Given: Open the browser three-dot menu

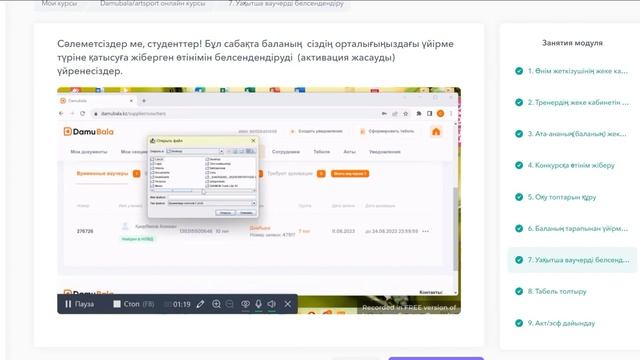Looking at the screenshot, I should [x=451, y=113].
